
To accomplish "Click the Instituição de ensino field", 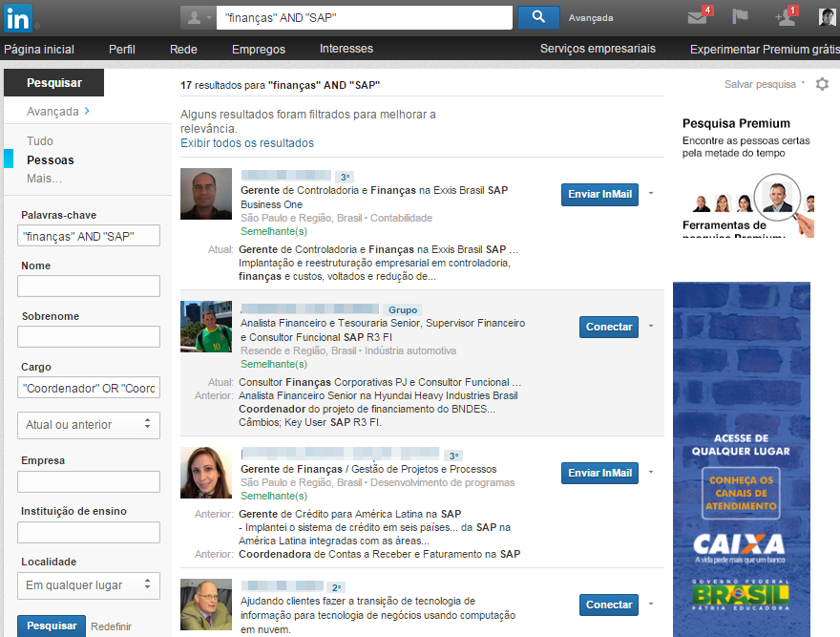I will (x=89, y=532).
